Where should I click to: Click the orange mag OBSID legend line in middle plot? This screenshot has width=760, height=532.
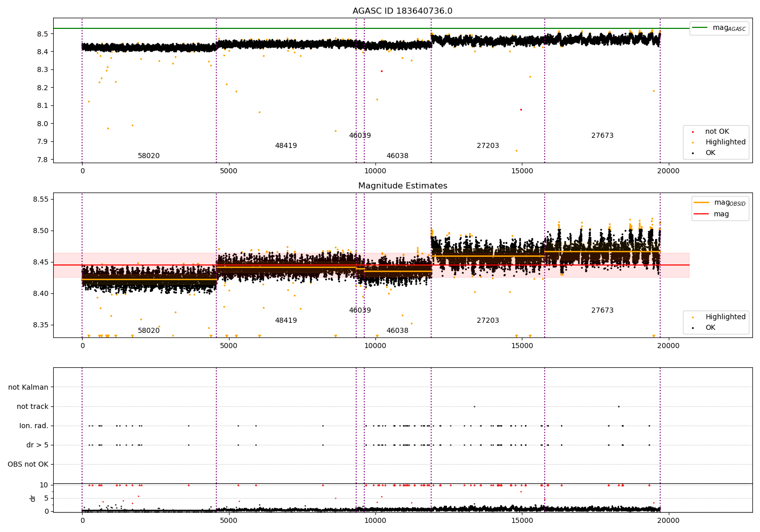[701, 203]
